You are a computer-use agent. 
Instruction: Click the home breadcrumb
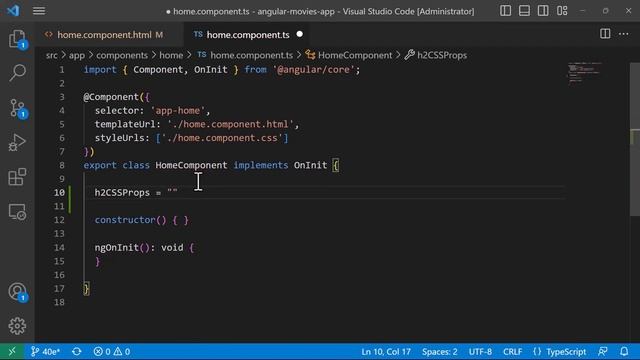coord(171,55)
